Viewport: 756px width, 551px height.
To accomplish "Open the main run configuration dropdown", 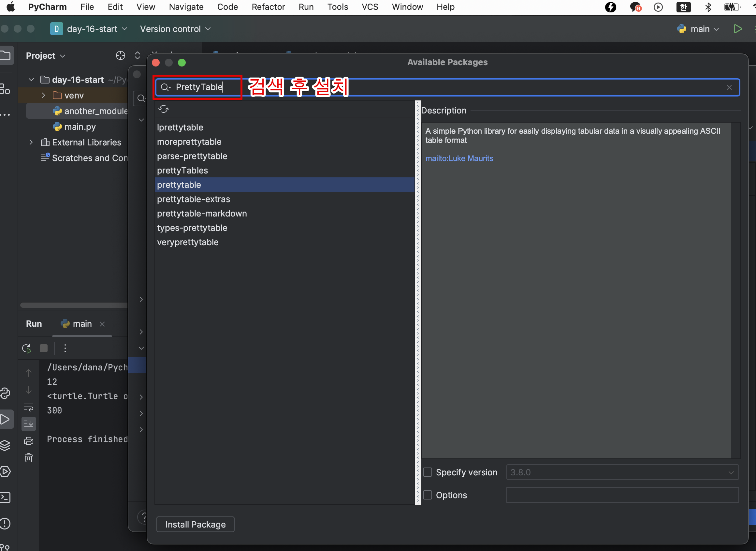I will [x=698, y=29].
